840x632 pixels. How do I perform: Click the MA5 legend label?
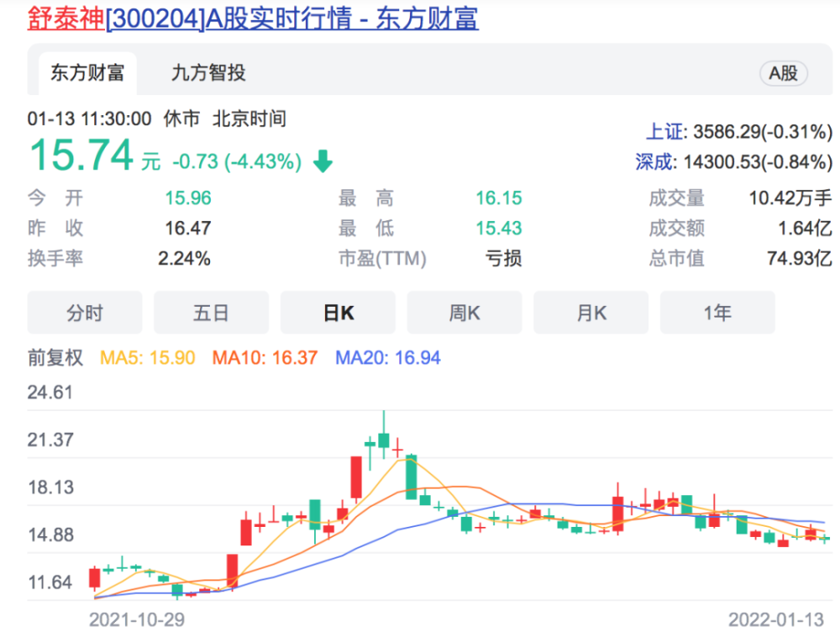[x=148, y=357]
